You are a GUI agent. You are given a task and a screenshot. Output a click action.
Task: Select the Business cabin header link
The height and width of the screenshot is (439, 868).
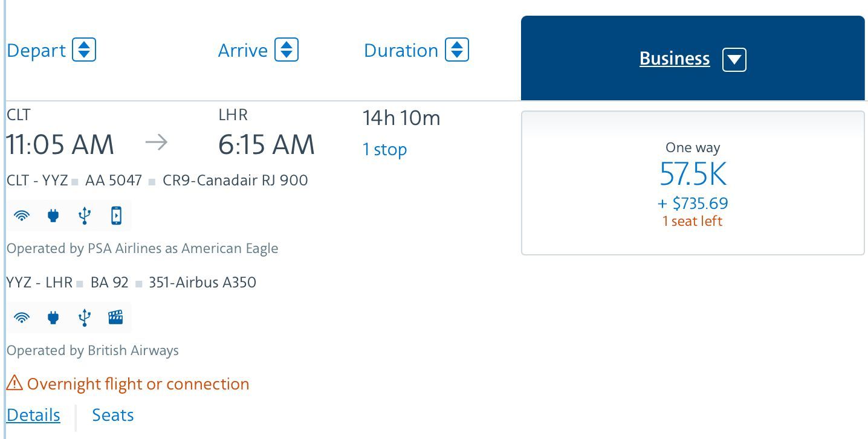click(675, 59)
